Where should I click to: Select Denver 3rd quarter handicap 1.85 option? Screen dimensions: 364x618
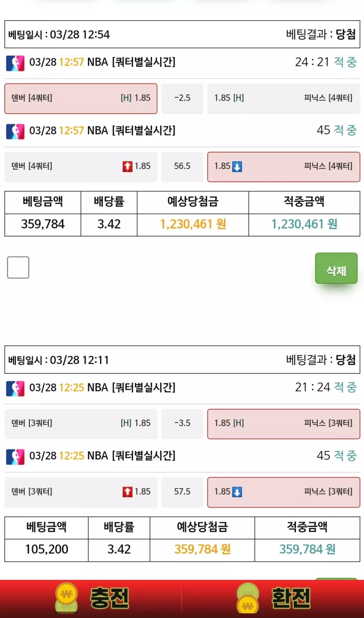point(81,424)
